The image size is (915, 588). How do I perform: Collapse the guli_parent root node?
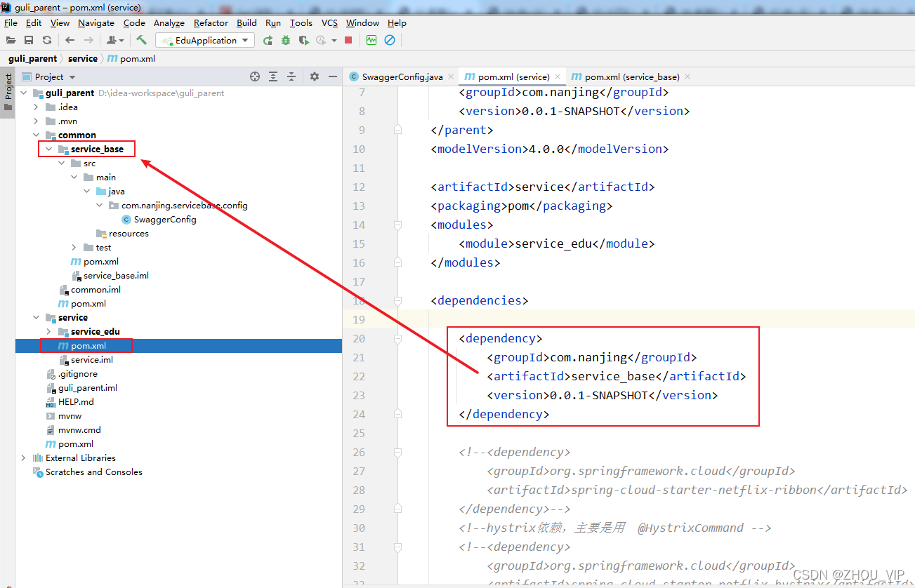point(23,93)
